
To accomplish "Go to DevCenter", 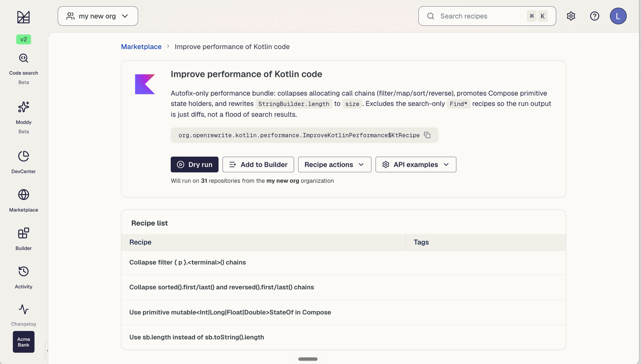I will [x=24, y=162].
